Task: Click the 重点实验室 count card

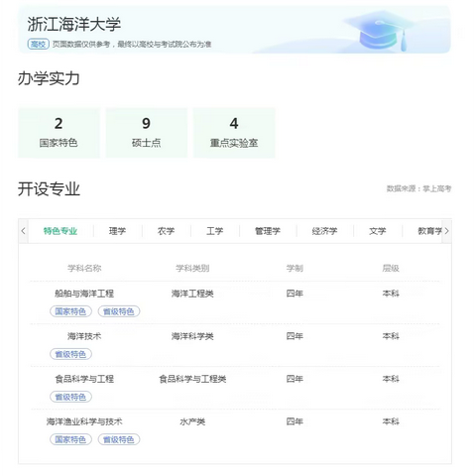Action: tap(234, 133)
